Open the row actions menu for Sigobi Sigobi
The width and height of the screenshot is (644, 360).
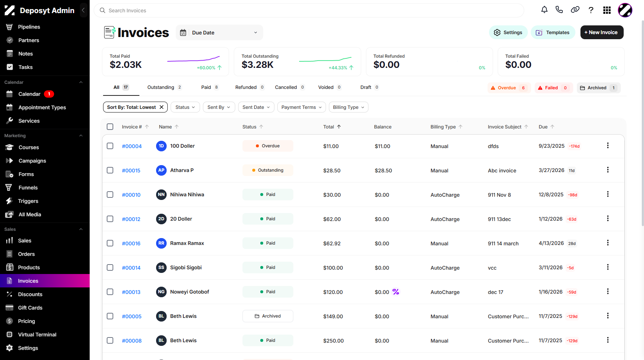(608, 267)
